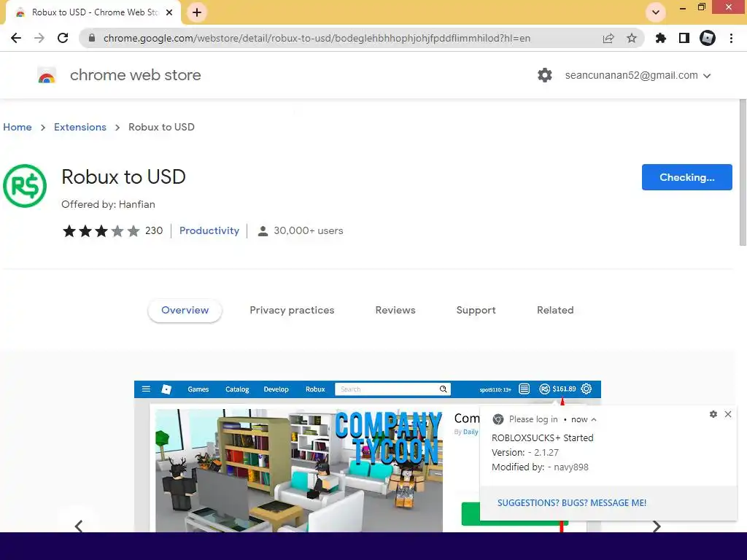Image resolution: width=747 pixels, height=560 pixels.
Task: Click the Chrome icon in notification
Action: pyautogui.click(x=498, y=419)
